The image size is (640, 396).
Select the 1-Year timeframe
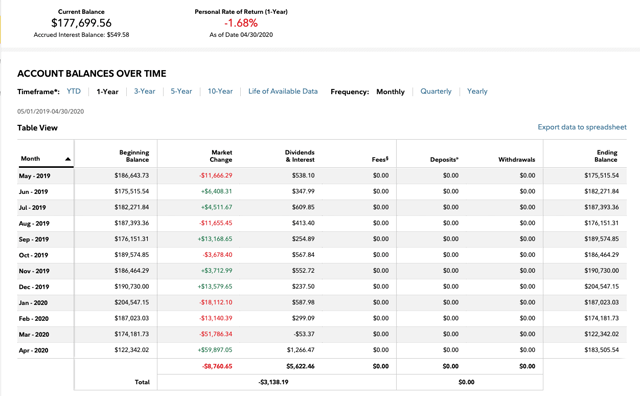pos(107,91)
